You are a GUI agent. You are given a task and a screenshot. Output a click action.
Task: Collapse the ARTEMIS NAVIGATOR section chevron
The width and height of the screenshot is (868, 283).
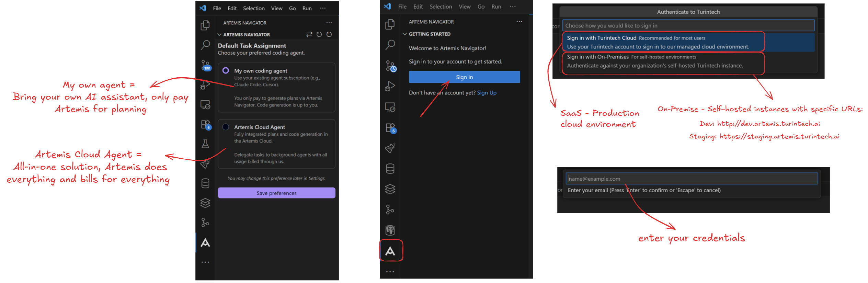tap(219, 35)
